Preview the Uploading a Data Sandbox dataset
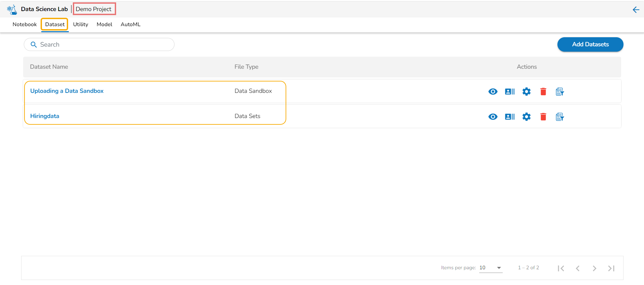 pyautogui.click(x=493, y=92)
